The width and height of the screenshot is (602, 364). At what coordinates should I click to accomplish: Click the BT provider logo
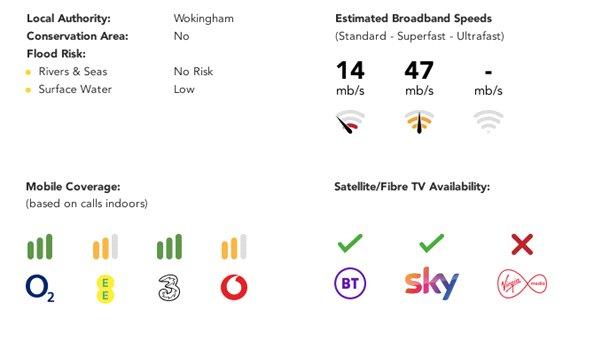(350, 283)
